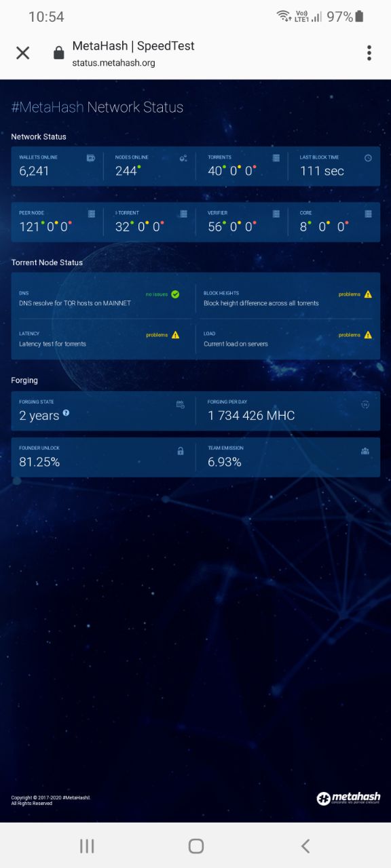Select the 81.25% founder unlock value
This screenshot has height=868, width=391.
39,462
